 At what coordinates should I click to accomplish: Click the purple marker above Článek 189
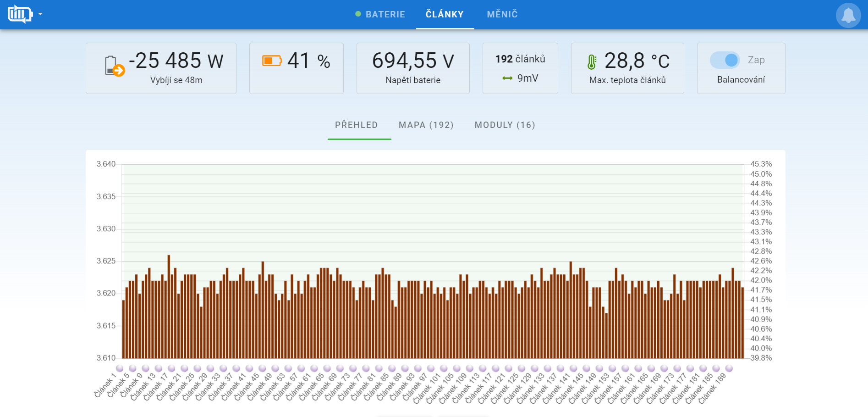(729, 368)
